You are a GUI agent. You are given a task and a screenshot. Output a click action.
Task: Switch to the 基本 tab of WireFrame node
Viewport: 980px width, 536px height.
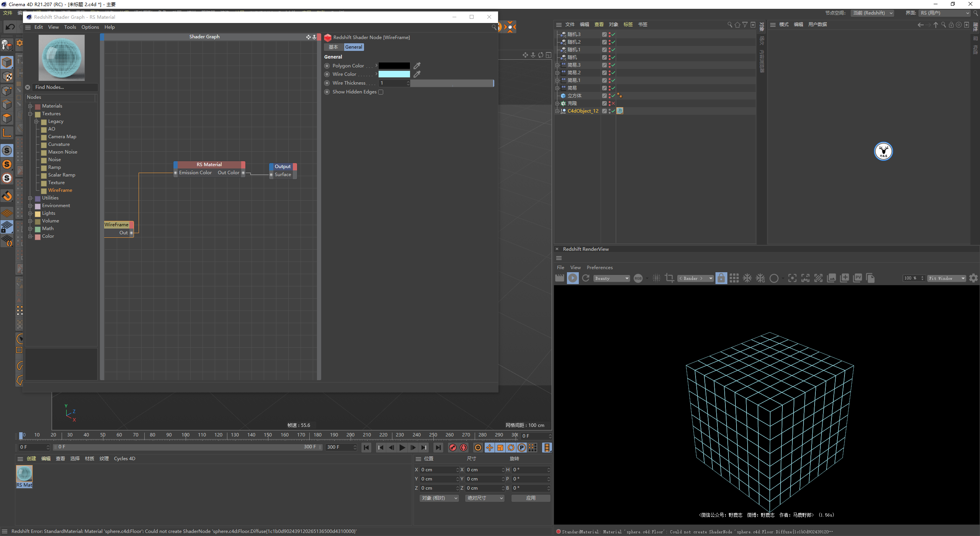click(333, 47)
